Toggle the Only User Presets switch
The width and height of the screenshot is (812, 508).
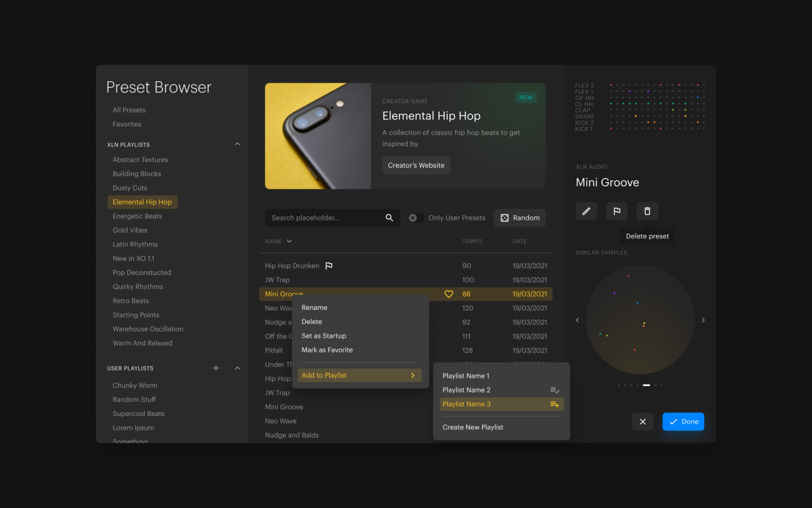416,218
